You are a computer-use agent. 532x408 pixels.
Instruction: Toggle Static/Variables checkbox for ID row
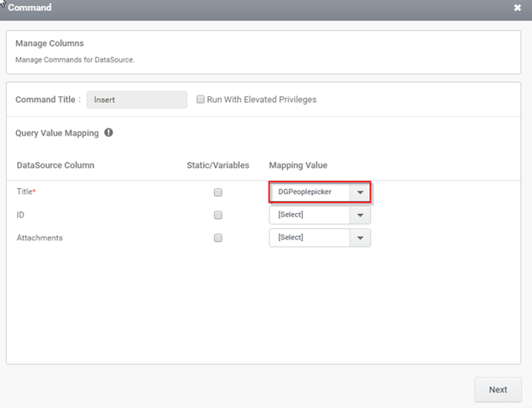click(217, 215)
